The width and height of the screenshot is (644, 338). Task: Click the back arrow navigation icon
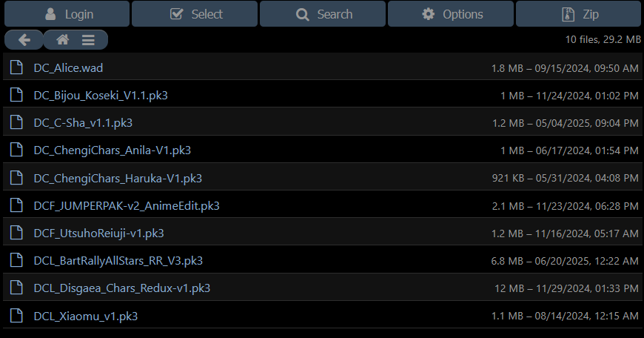point(24,40)
